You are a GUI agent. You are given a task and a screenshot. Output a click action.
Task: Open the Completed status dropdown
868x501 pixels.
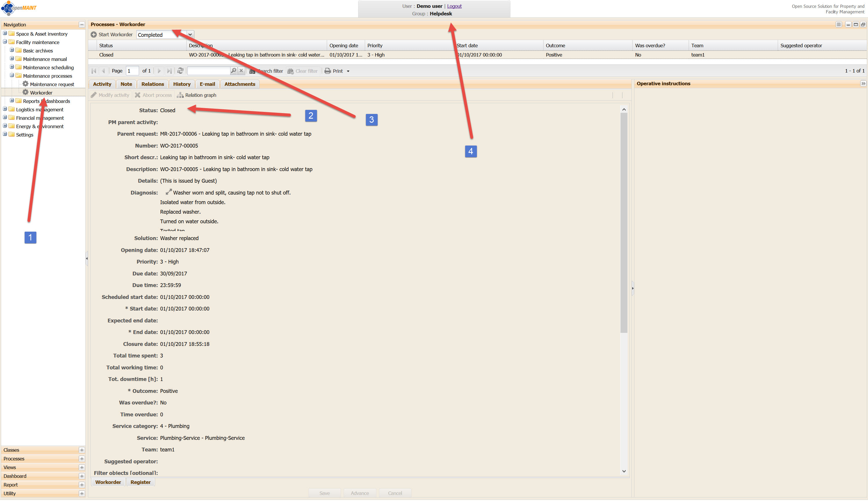point(190,35)
